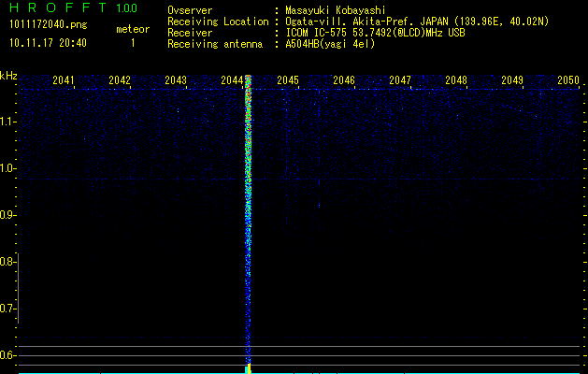The image size is (588, 374).
Task: Select the antenna value A504HB(yagi 4el)
Action: (330, 44)
